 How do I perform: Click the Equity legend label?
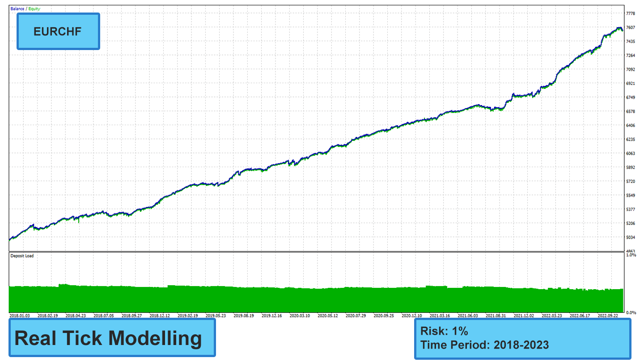[x=34, y=9]
